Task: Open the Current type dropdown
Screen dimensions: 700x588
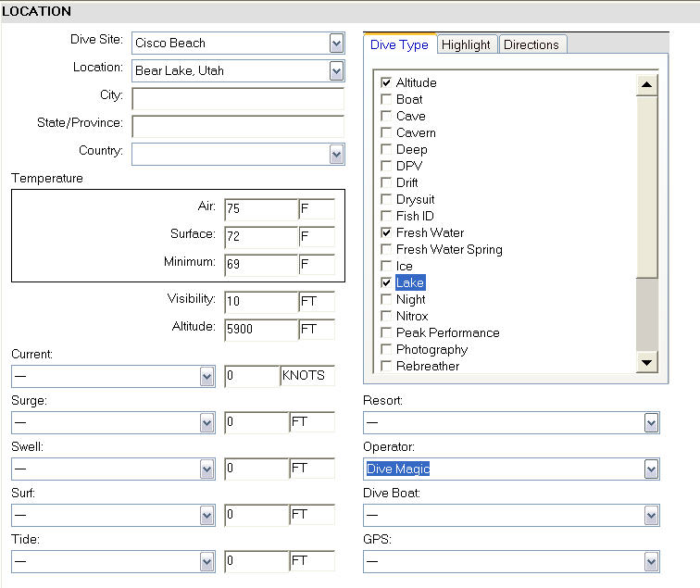Action: coord(207,376)
